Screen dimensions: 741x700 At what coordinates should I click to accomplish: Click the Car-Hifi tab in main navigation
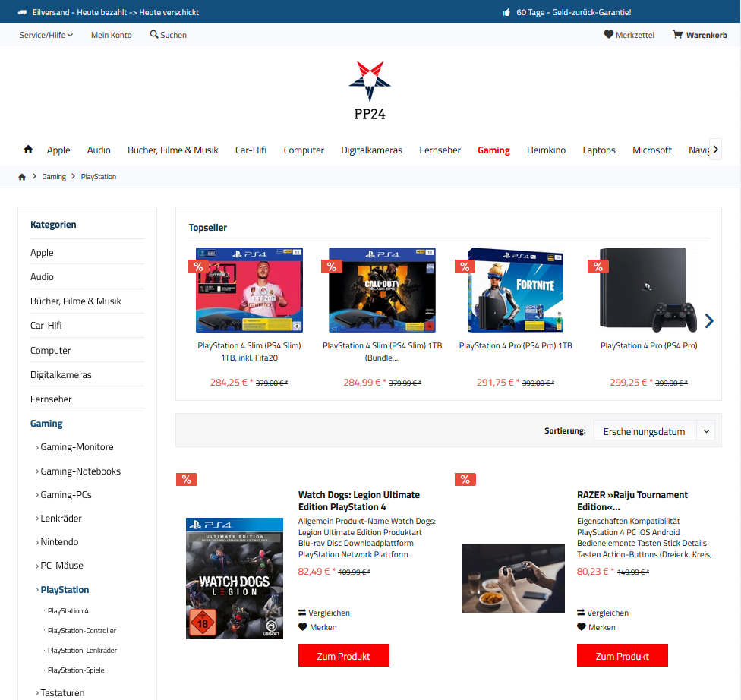[251, 150]
